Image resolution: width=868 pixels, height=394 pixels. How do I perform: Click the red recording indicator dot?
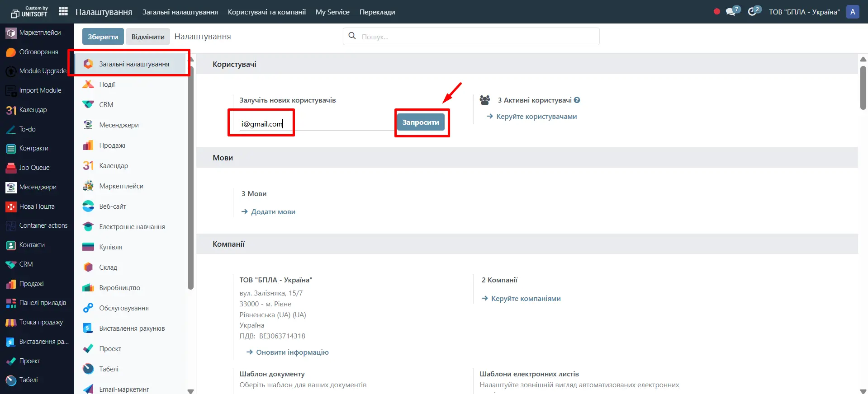(x=716, y=11)
